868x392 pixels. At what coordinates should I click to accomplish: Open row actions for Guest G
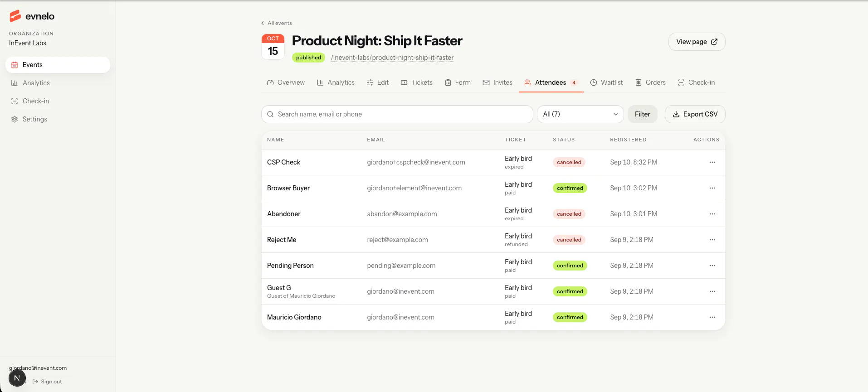[x=712, y=291]
